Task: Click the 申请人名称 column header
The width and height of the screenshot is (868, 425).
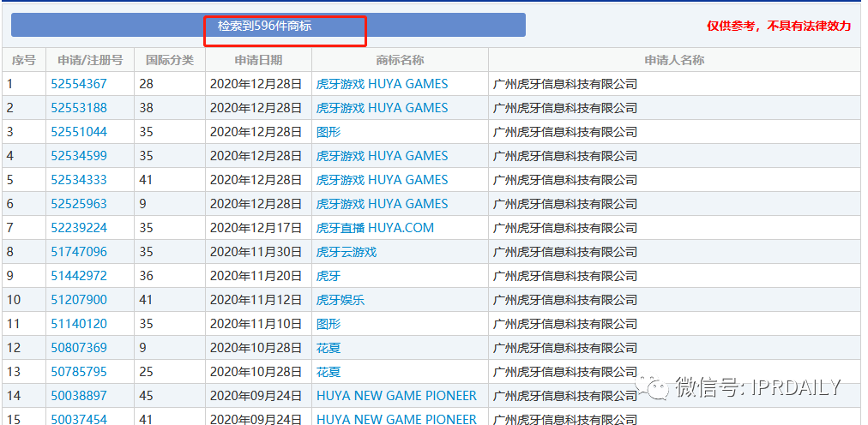Action: 674,60
